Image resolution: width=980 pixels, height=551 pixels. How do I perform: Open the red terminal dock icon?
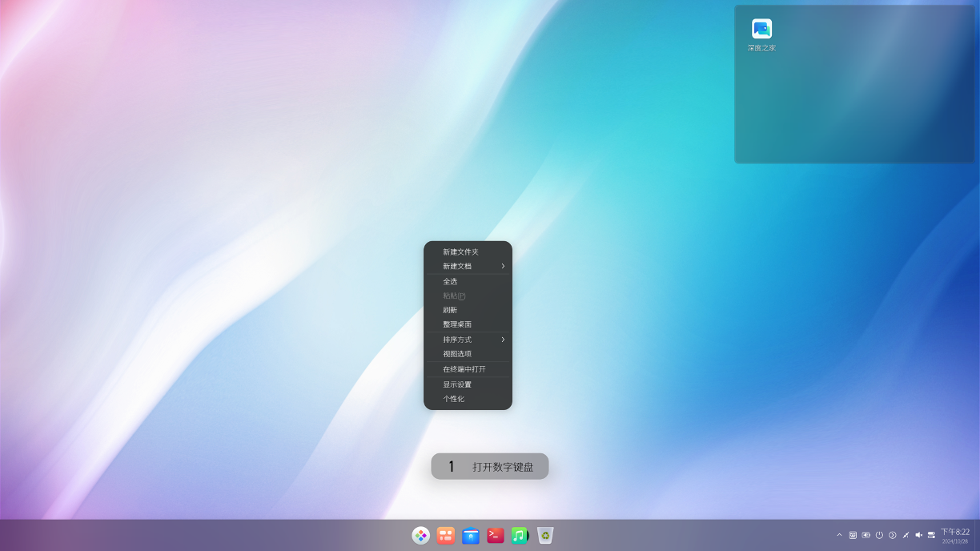click(x=496, y=535)
